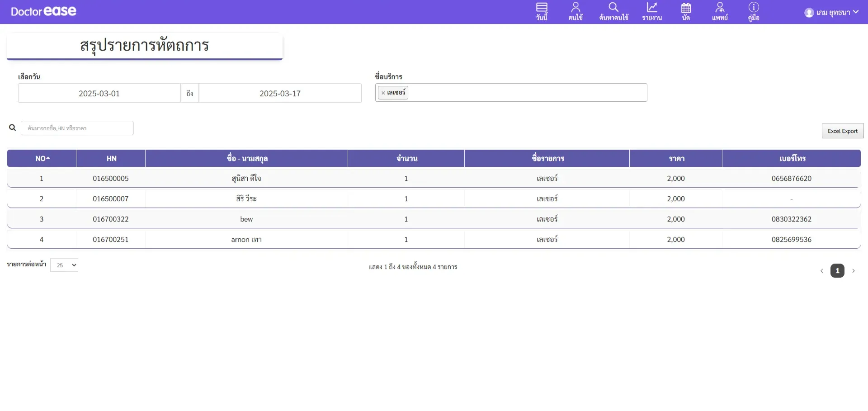Viewport: 868px width, 411px height.
Task: Click the user avatar icon
Action: pos(809,13)
